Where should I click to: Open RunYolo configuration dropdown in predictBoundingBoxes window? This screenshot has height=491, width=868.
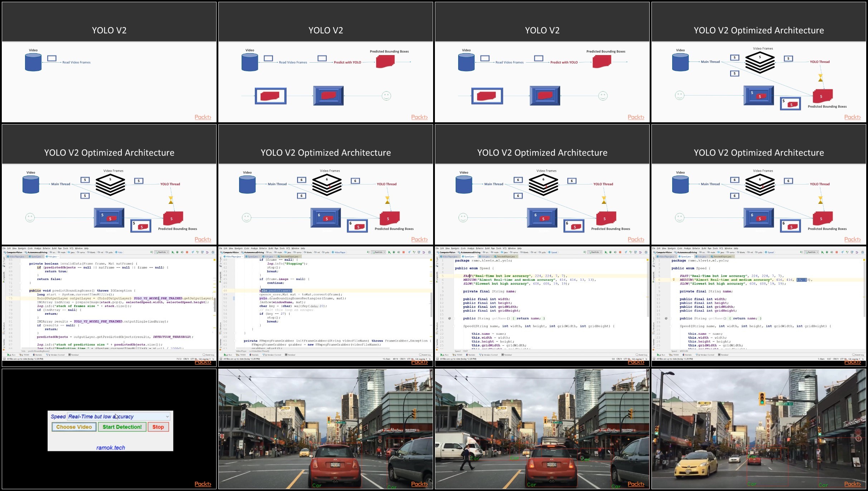click(161, 252)
